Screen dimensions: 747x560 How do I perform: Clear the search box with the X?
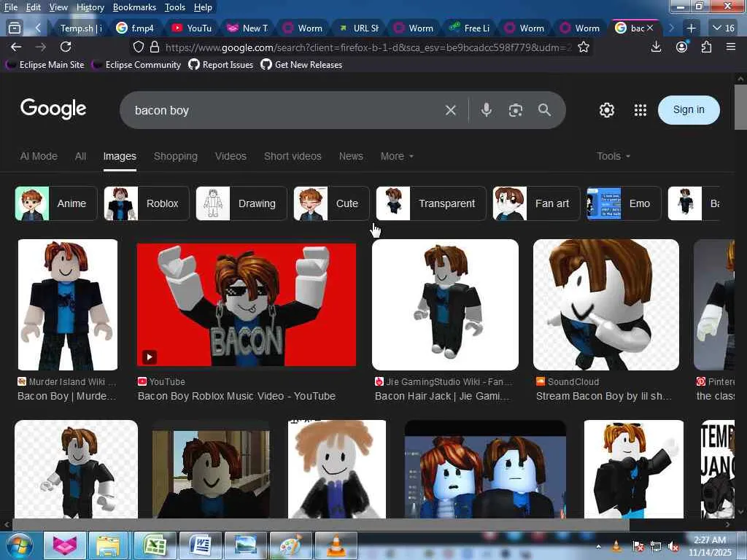[450, 111]
